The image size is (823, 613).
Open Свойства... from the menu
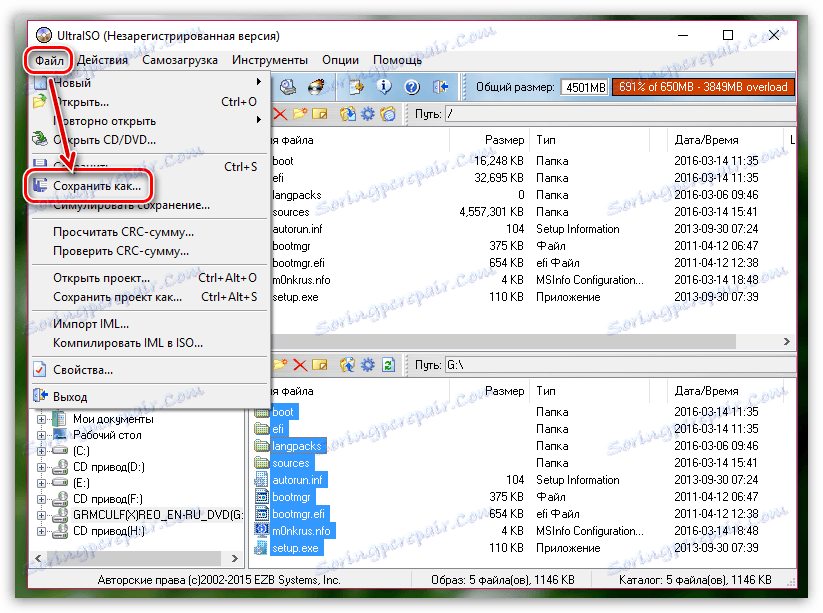point(149,370)
